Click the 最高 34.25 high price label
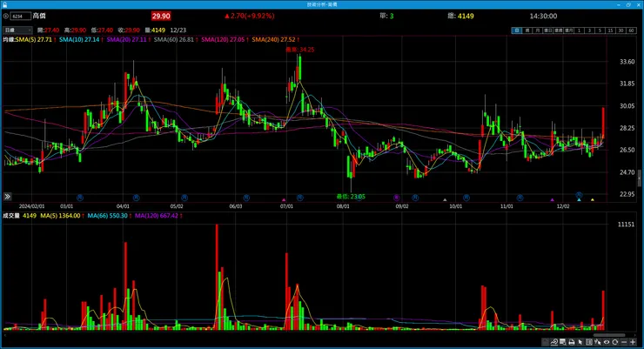This screenshot has height=349, width=644. click(x=300, y=50)
